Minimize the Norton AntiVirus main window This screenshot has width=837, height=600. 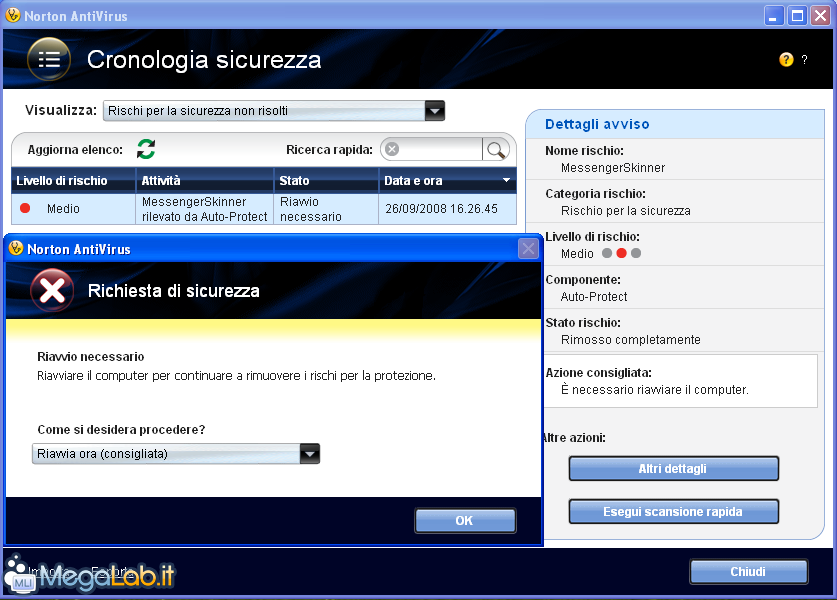click(x=773, y=15)
